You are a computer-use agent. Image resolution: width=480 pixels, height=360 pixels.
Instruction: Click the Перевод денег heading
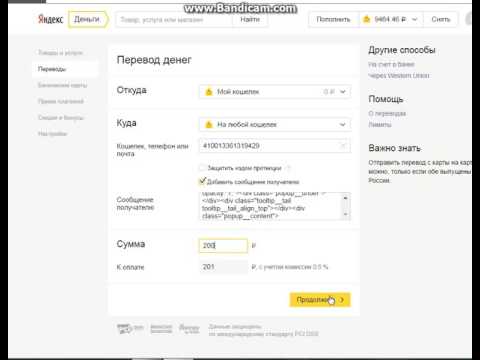pos(154,60)
